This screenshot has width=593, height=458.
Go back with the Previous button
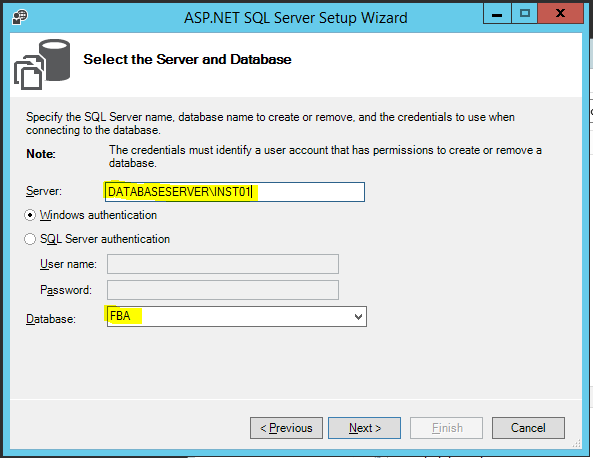(x=286, y=428)
